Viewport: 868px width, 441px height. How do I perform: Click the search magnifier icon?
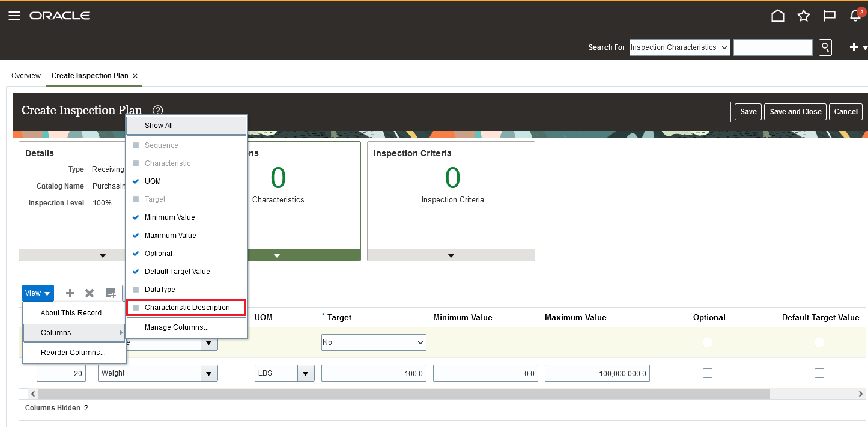click(x=825, y=47)
